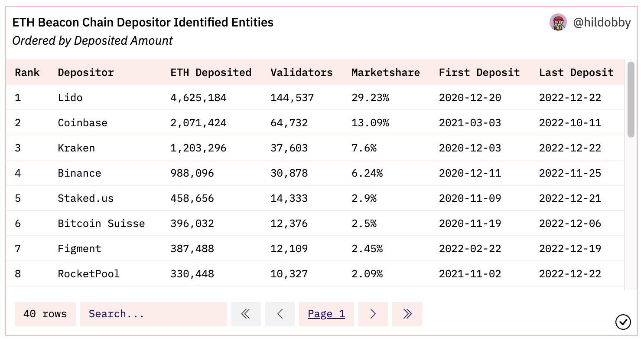Click the 6.24% marketshare value

pos(367,173)
